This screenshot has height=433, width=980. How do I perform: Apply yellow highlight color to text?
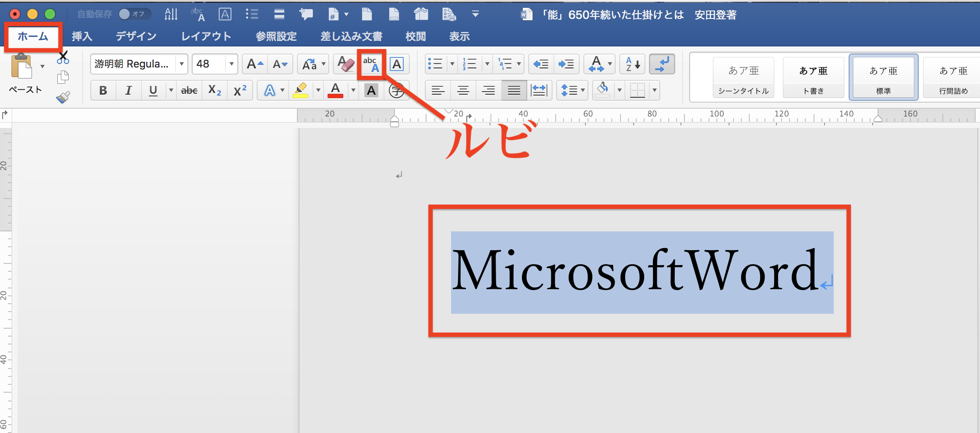(x=300, y=91)
